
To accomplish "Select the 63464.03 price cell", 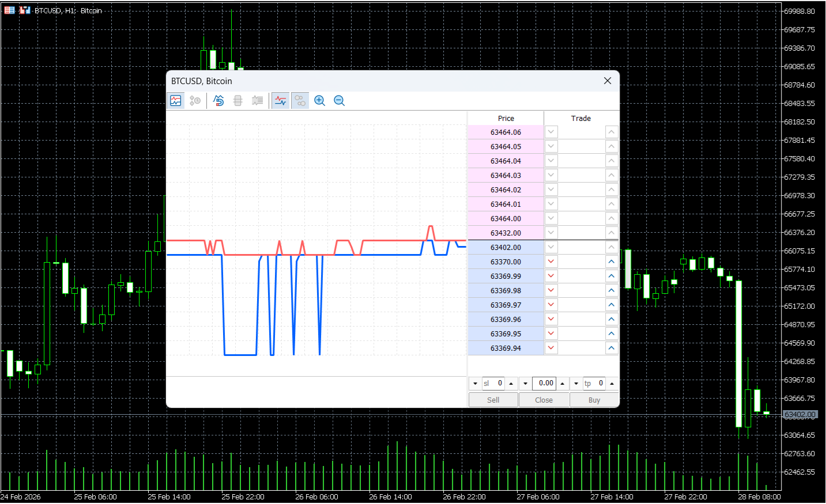I will pyautogui.click(x=506, y=175).
